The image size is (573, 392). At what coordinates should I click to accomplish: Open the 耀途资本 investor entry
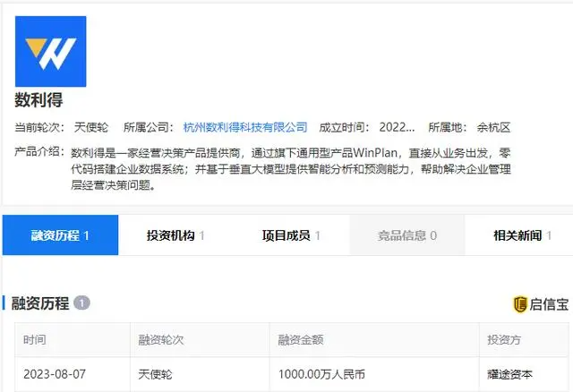[509, 374]
